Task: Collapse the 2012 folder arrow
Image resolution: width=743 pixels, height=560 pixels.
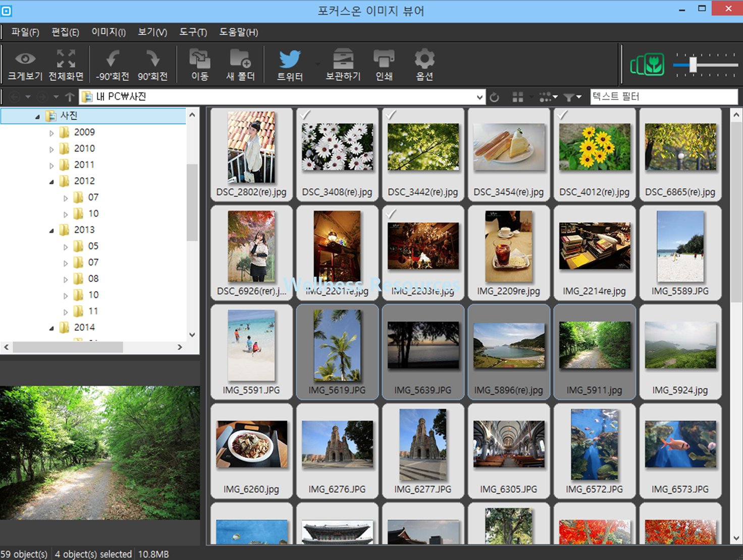Action: coord(51,182)
